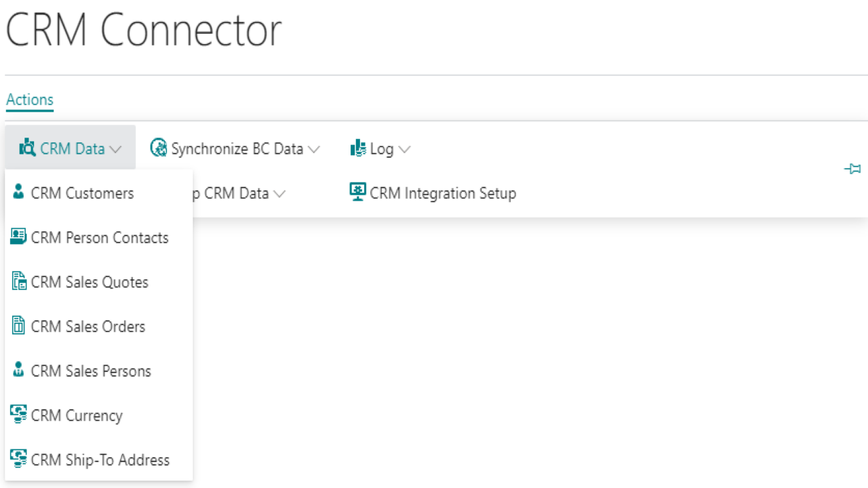Choose CRM Sales Quotes menu item
The width and height of the screenshot is (868, 488).
pyautogui.click(x=99, y=282)
